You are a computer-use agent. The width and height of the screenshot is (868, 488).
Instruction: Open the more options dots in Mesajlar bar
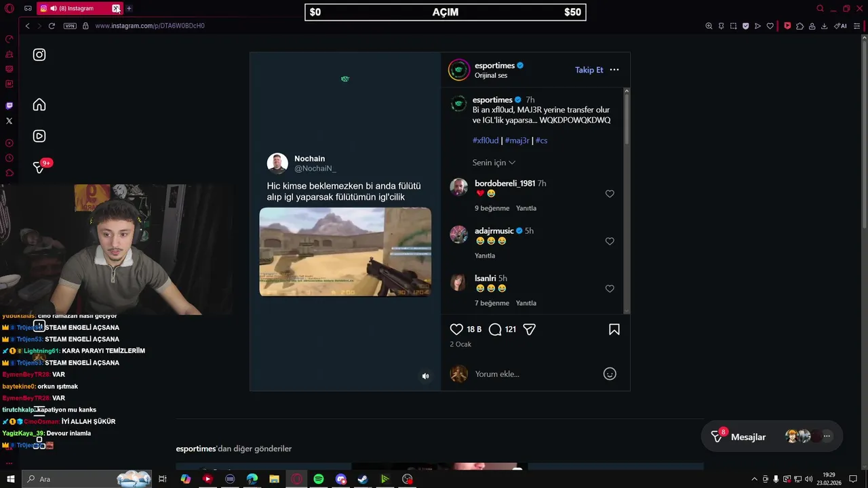tap(827, 436)
